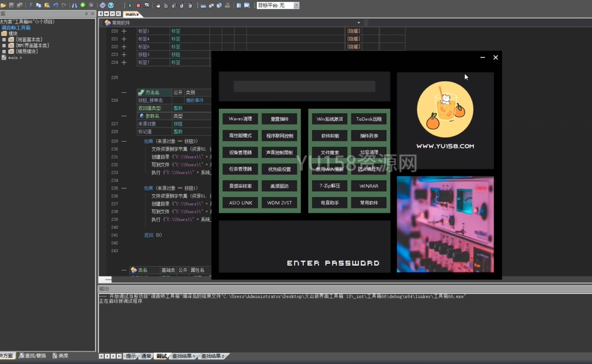Open the 目标平台 dropdown
Screen dimensions: 592x364
296,5
